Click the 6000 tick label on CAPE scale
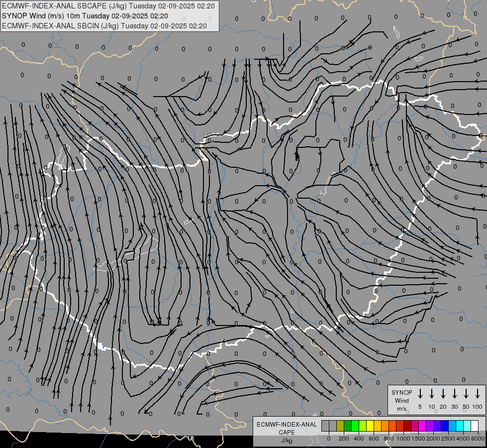Viewport: 487px width, 448px height. 478,439
